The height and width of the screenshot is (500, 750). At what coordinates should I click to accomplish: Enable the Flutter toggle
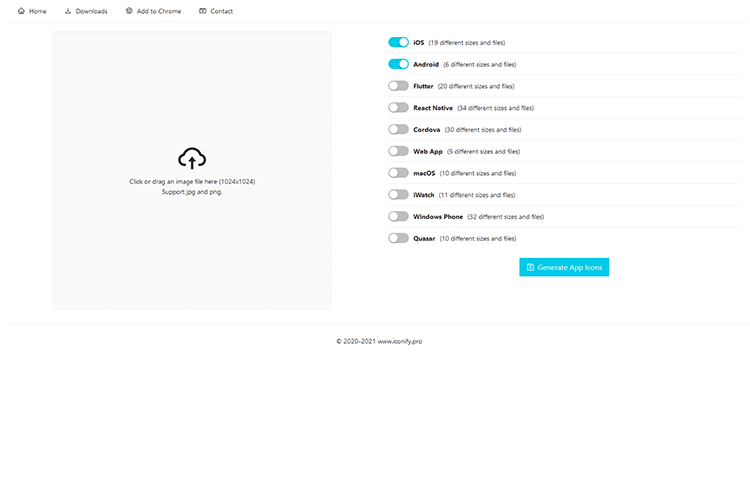pos(398,86)
